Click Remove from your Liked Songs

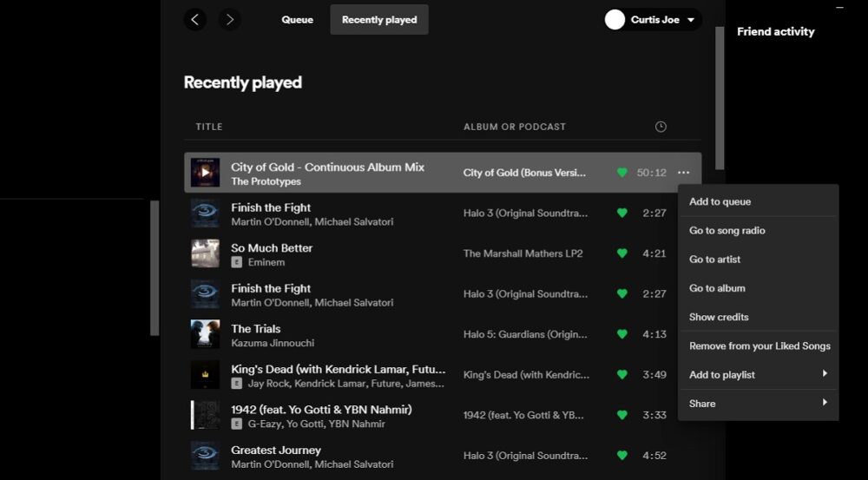pyautogui.click(x=759, y=346)
